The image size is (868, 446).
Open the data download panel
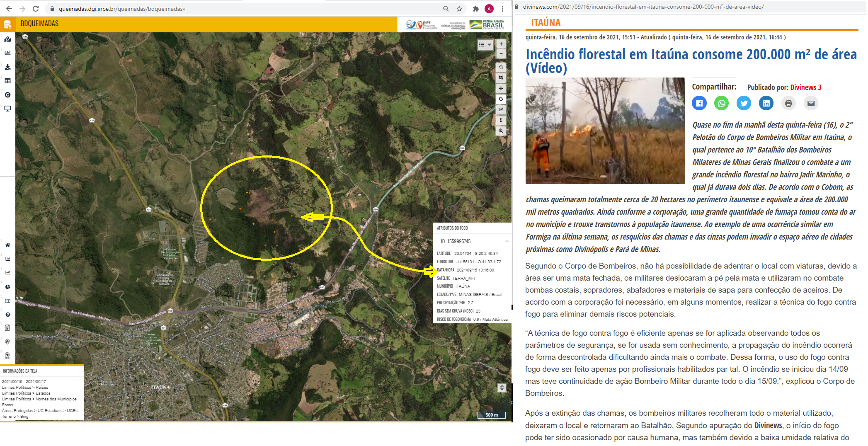point(7,67)
